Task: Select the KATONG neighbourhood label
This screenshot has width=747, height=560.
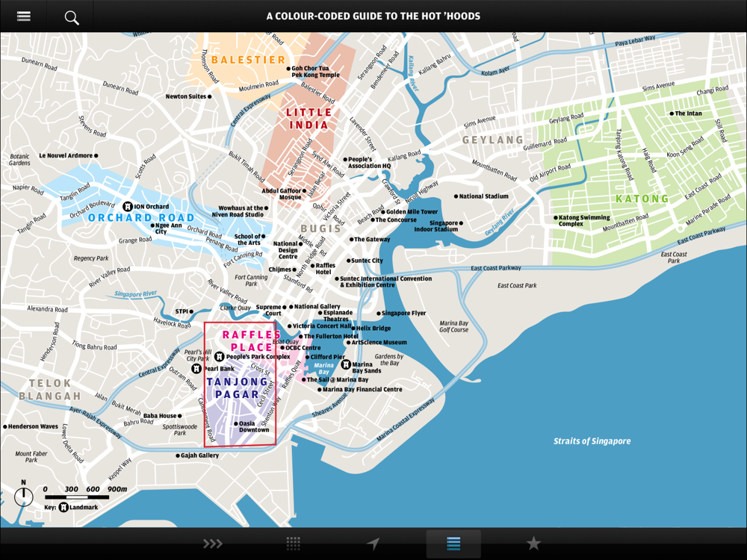Action: [642, 199]
